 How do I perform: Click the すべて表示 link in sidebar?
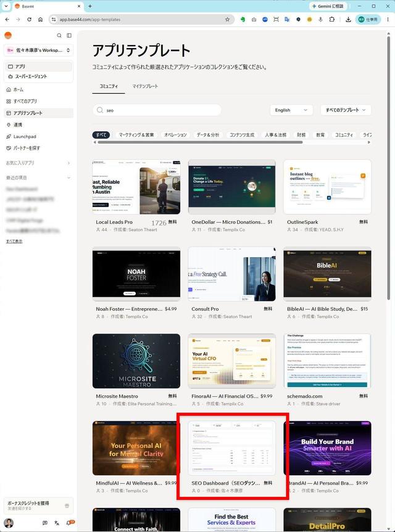click(x=14, y=241)
